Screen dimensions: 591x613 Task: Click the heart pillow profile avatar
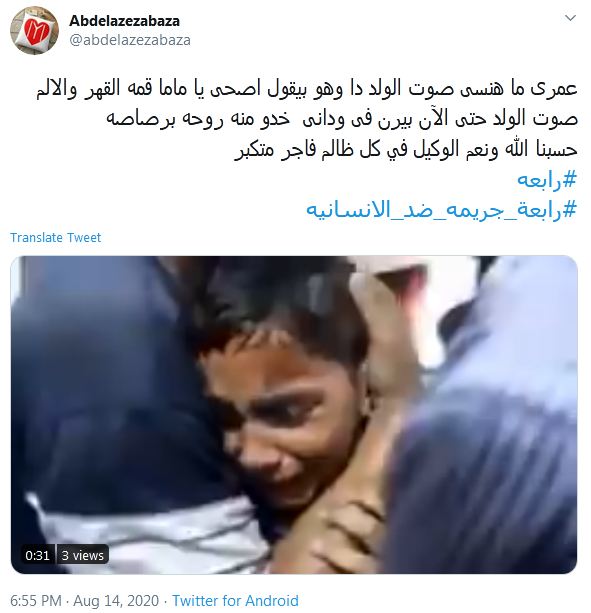point(34,30)
